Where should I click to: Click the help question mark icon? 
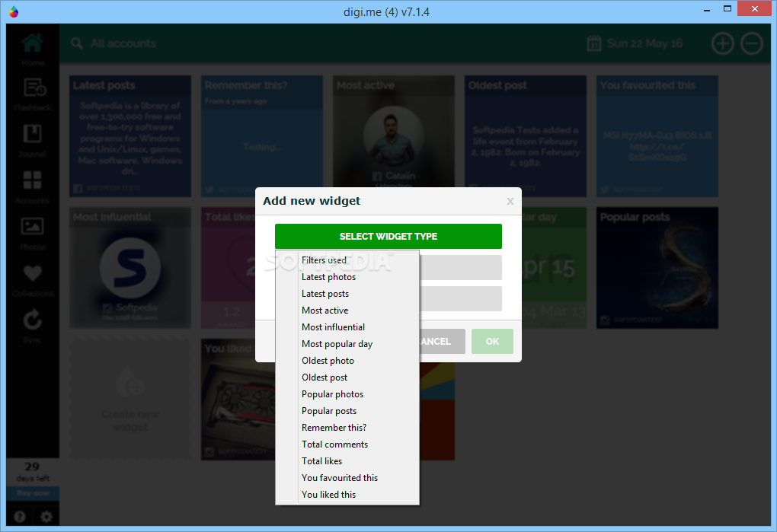tap(20, 517)
